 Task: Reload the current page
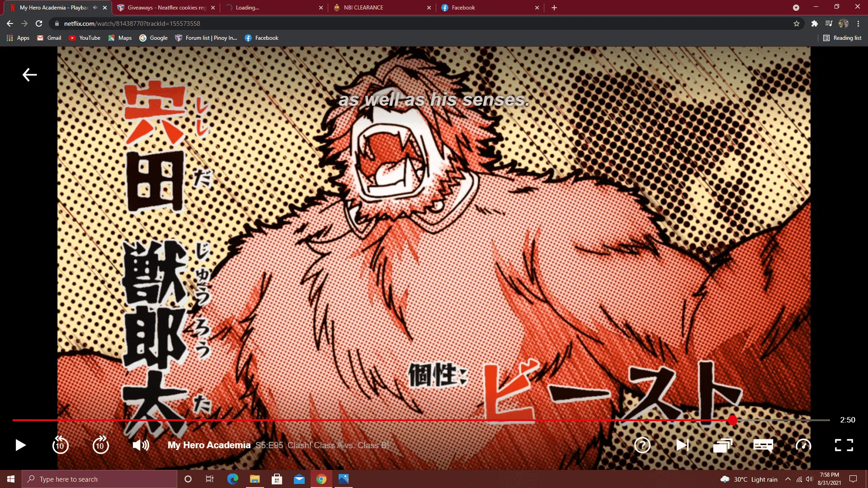39,23
